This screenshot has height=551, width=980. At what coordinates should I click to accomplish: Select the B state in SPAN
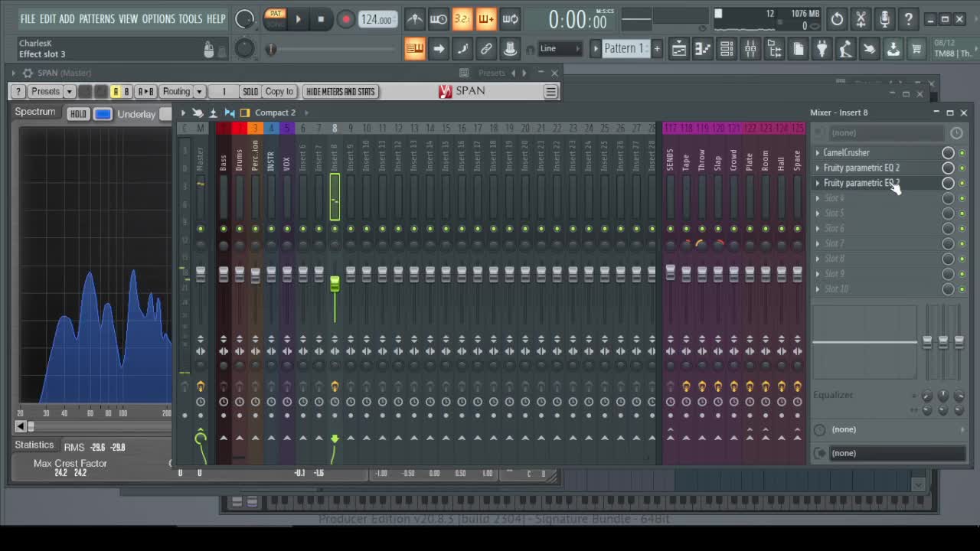point(127,92)
